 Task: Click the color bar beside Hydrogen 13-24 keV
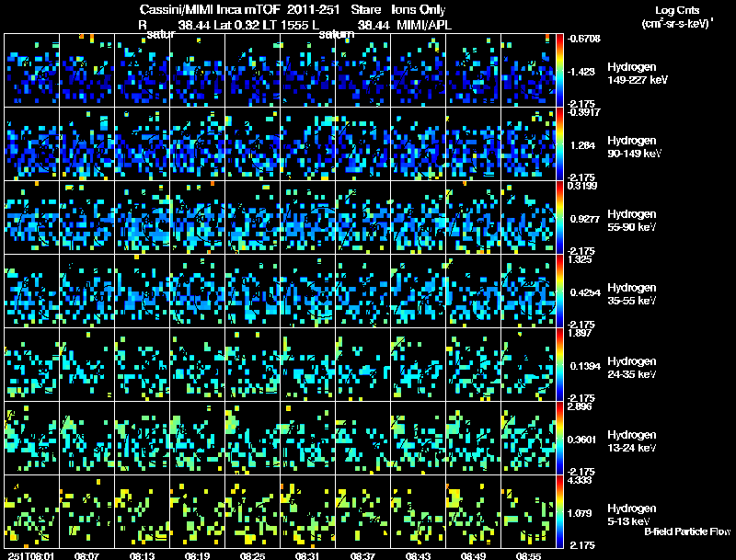(559, 439)
